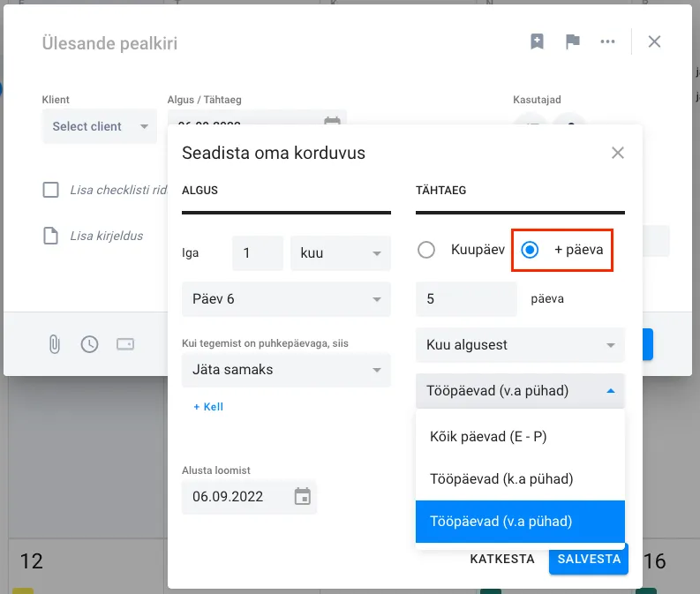Viewport: 700px width, 594px height.
Task: Click the + Kell link
Action: click(208, 407)
